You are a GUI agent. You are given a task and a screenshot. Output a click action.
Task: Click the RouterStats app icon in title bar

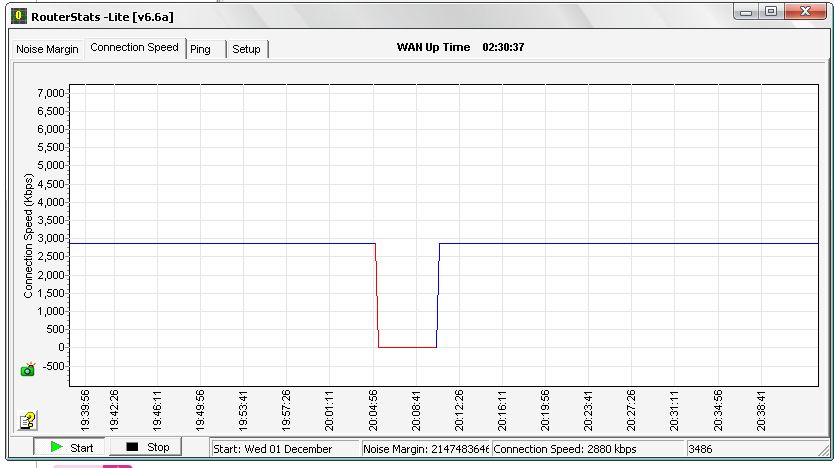[17, 16]
